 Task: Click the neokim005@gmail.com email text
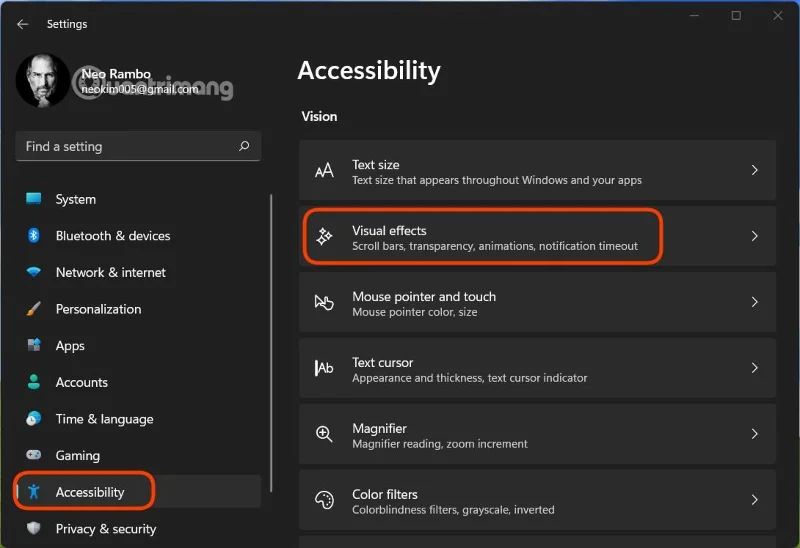(140, 89)
